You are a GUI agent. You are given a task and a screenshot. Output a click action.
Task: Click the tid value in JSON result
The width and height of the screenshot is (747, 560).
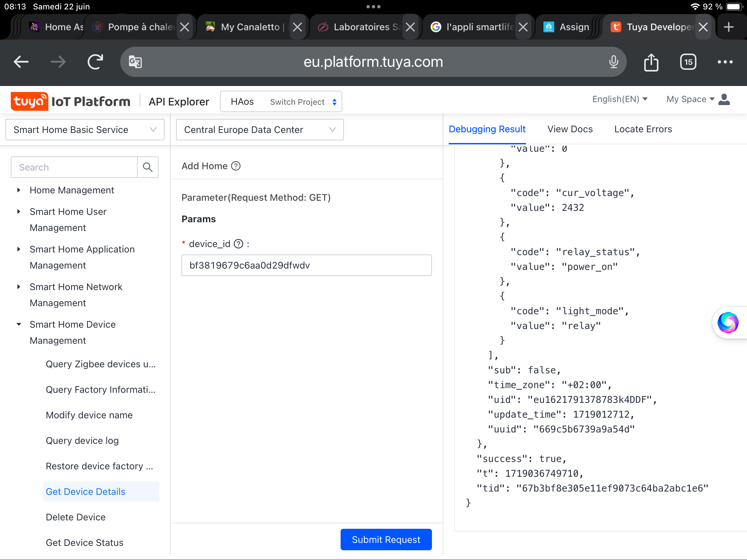point(612,488)
